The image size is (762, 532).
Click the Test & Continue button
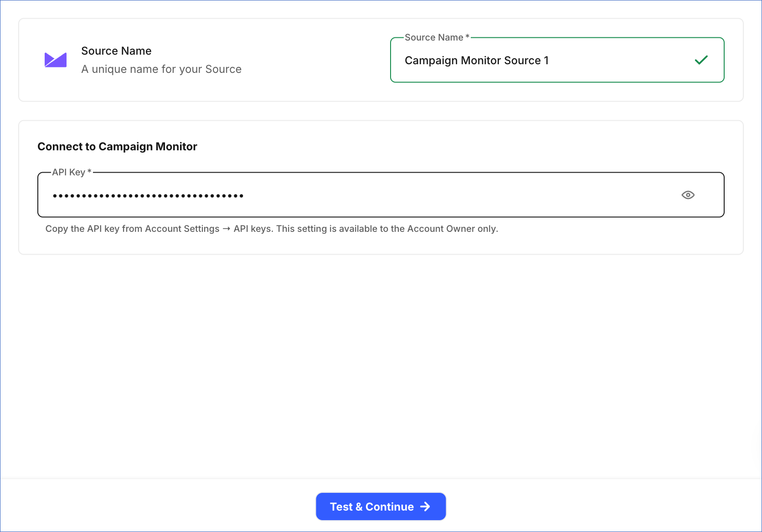(381, 506)
